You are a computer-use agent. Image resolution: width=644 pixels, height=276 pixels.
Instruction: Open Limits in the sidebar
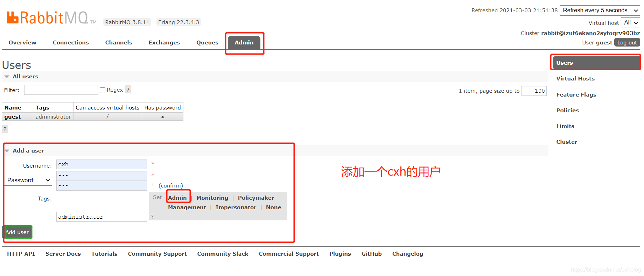(565, 126)
